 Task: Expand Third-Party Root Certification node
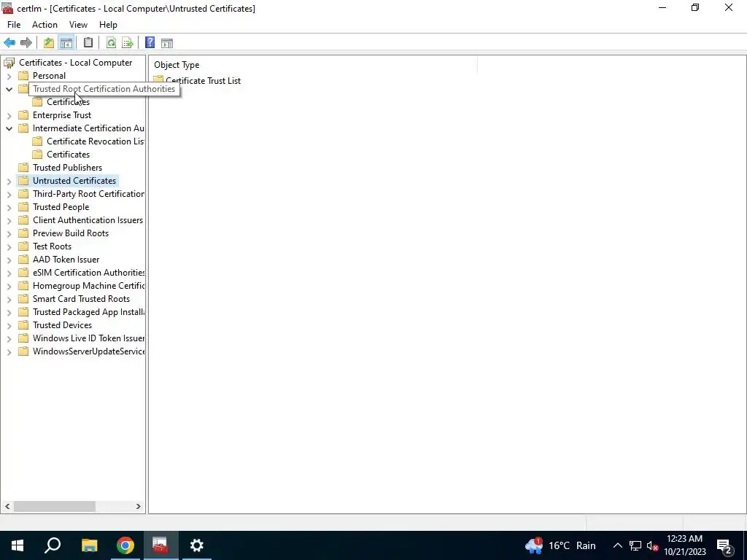click(9, 194)
